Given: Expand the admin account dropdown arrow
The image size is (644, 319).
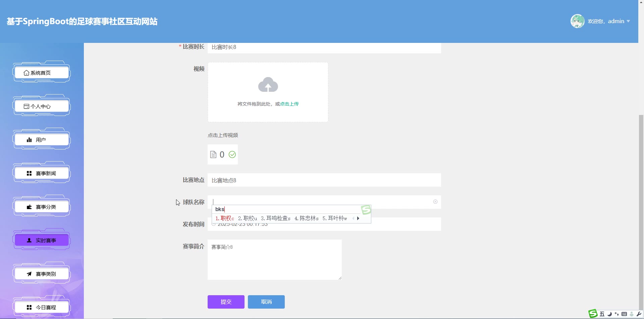Looking at the screenshot, I should point(628,21).
